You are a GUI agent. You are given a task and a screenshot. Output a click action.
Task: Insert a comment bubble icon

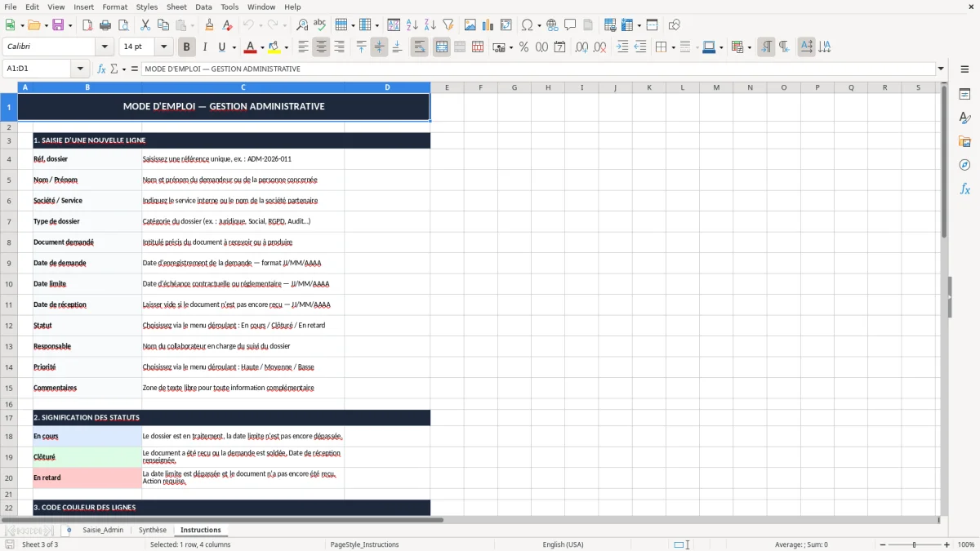(x=570, y=25)
